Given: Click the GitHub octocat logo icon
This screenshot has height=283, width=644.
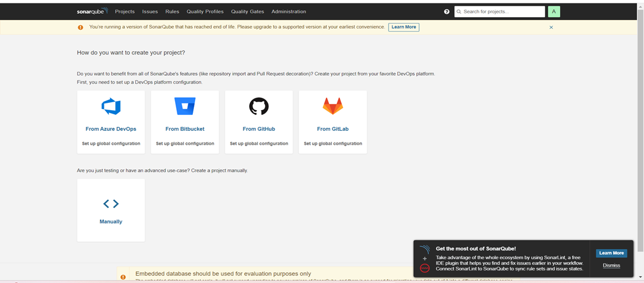Looking at the screenshot, I should tap(259, 106).
